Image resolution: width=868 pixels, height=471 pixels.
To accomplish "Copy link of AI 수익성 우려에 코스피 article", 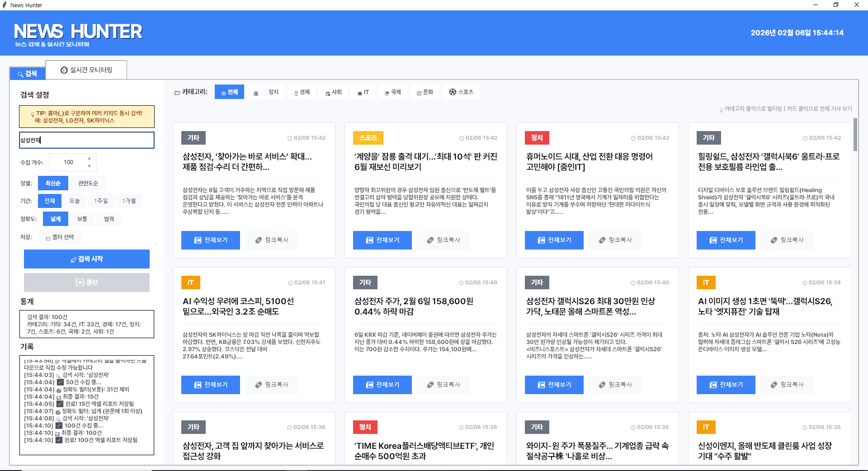I will (272, 385).
